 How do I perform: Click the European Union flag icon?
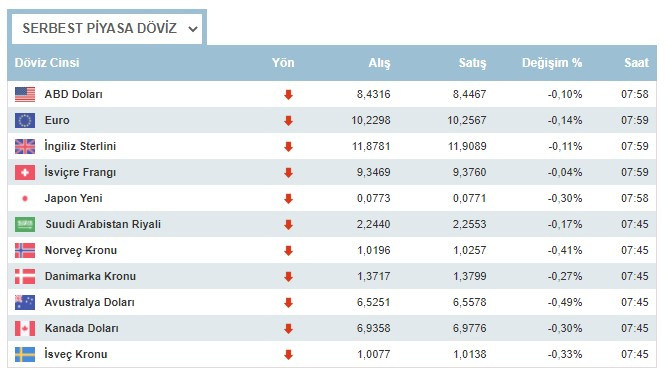25,120
